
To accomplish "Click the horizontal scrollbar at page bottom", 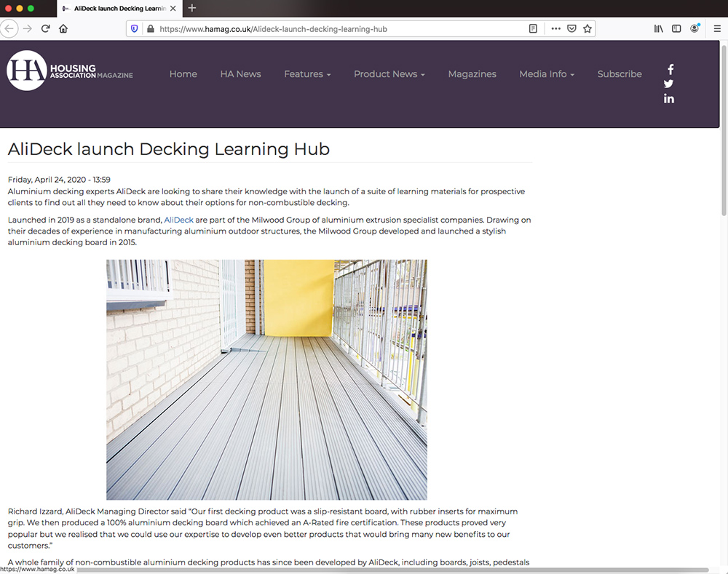I will pos(392,570).
